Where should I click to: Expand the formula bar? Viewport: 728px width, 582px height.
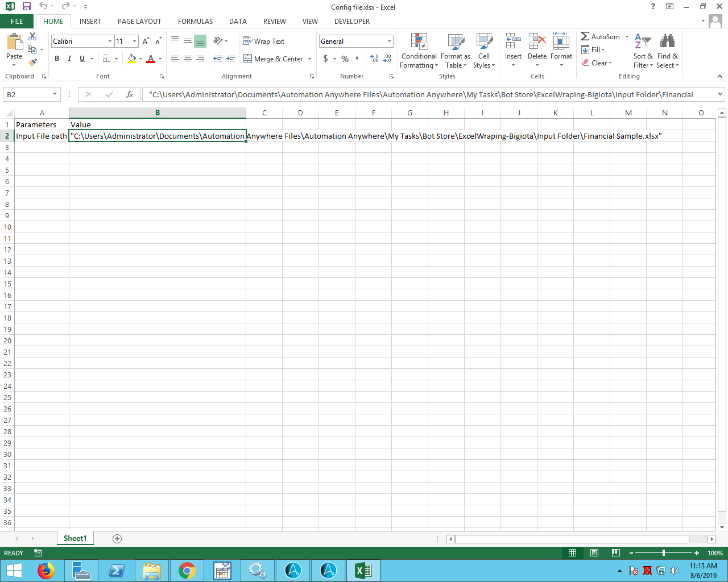tap(720, 94)
